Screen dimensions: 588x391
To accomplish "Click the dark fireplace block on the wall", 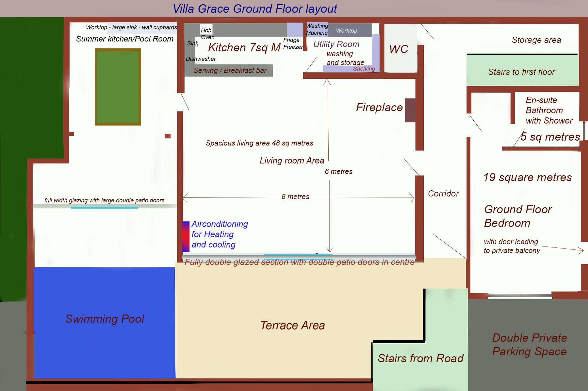I will tap(410, 110).
